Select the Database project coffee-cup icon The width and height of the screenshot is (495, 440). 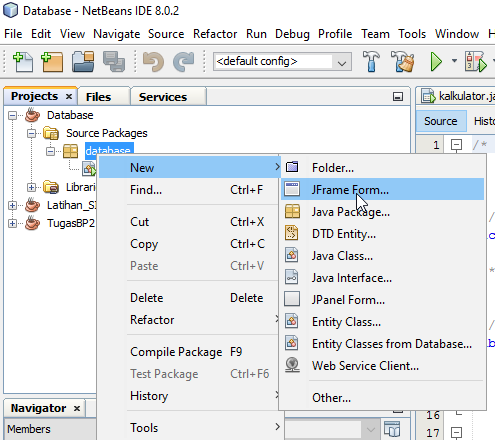pos(32,115)
